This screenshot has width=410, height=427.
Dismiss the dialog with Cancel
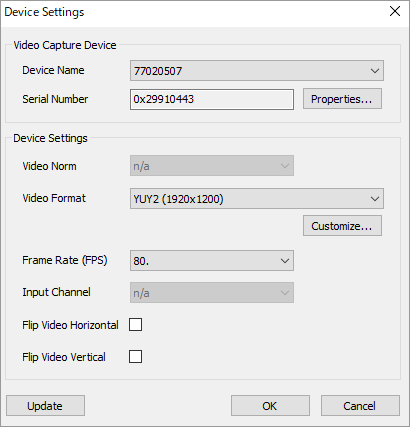(x=360, y=406)
